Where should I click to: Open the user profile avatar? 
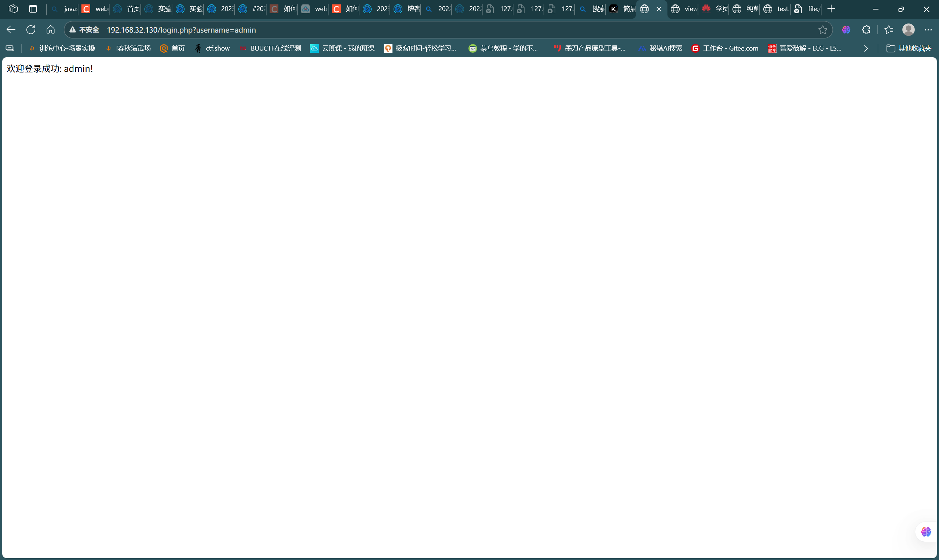pyautogui.click(x=909, y=30)
